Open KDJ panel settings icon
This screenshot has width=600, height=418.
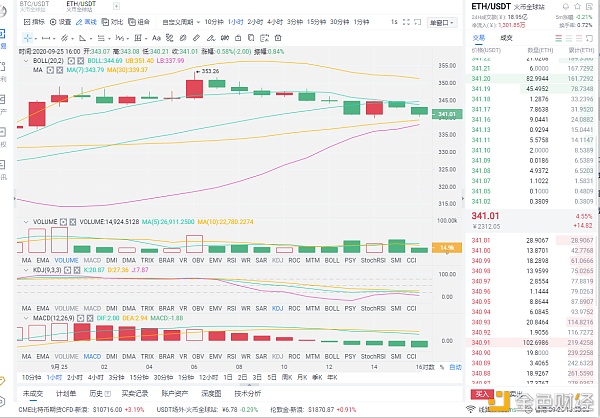coord(67,270)
